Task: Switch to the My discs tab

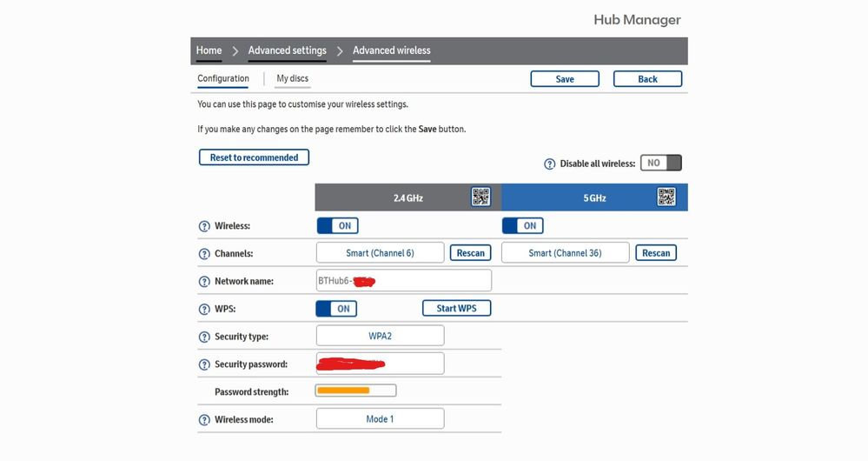Action: (292, 78)
